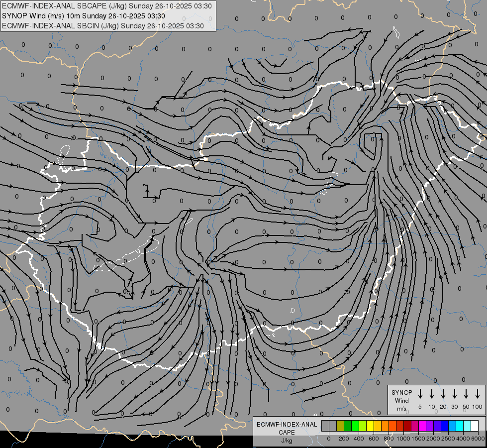The width and height of the screenshot is (487, 448).
Task: Click the SBCIN title line in header
Action: coord(103,26)
